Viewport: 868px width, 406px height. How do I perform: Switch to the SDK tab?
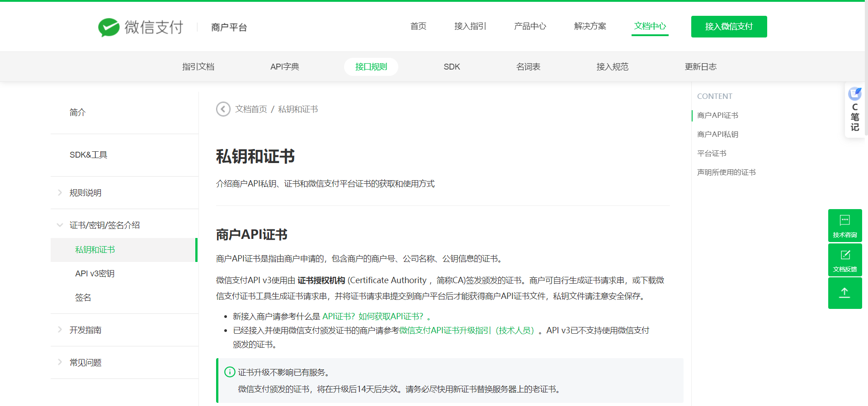452,67
